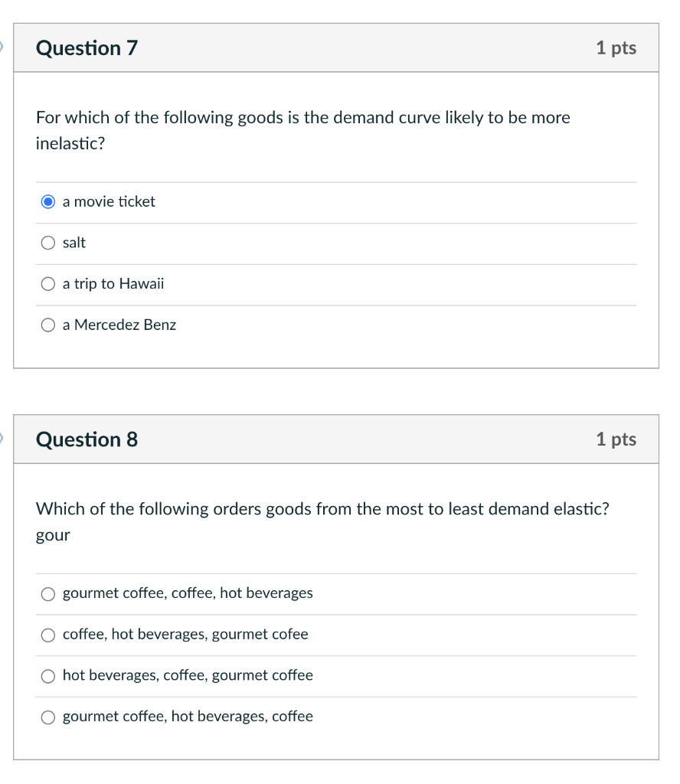Click the flag marker beside Question 7
This screenshot has width=680, height=784.
[2, 47]
